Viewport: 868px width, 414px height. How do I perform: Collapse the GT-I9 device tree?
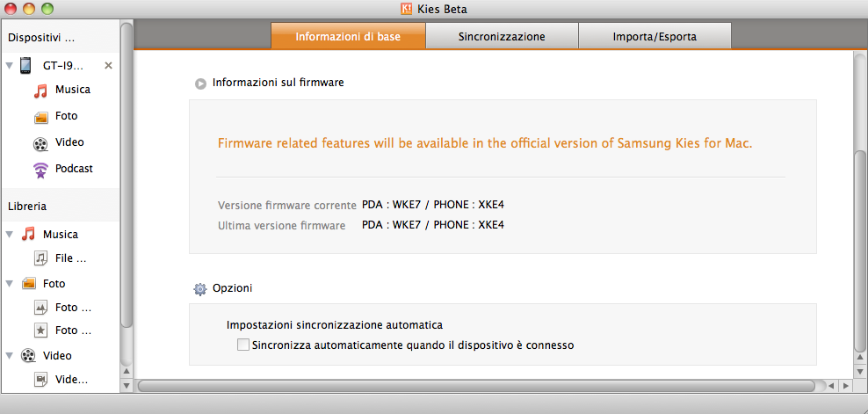coord(9,66)
